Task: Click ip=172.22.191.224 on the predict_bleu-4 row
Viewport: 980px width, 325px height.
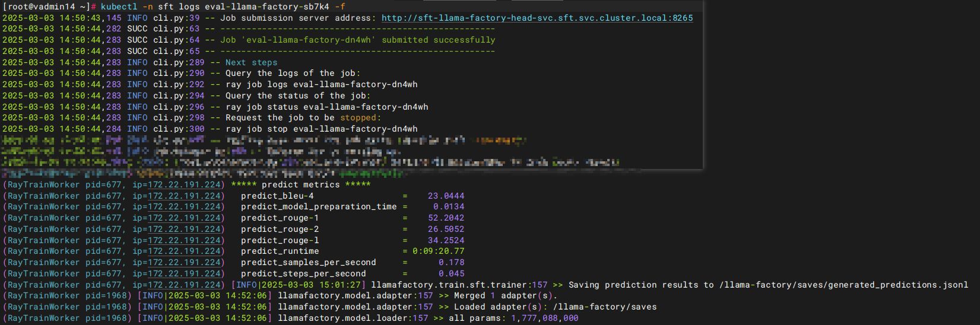Action: tap(176, 196)
